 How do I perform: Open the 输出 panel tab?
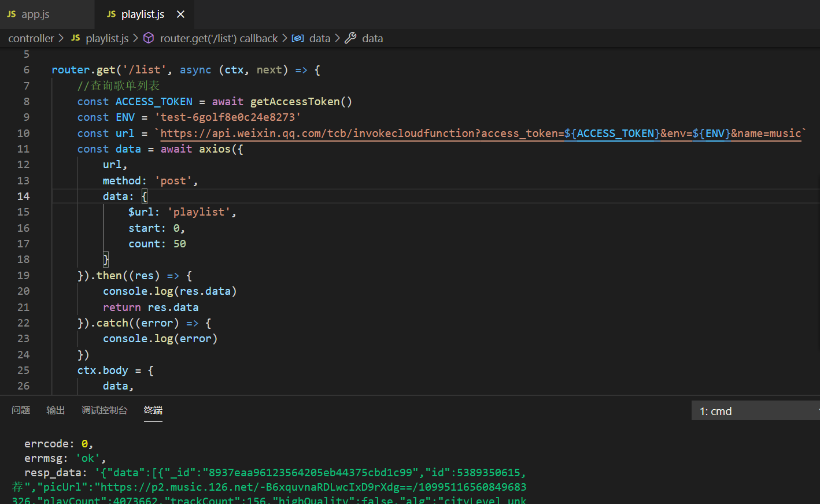pyautogui.click(x=56, y=410)
